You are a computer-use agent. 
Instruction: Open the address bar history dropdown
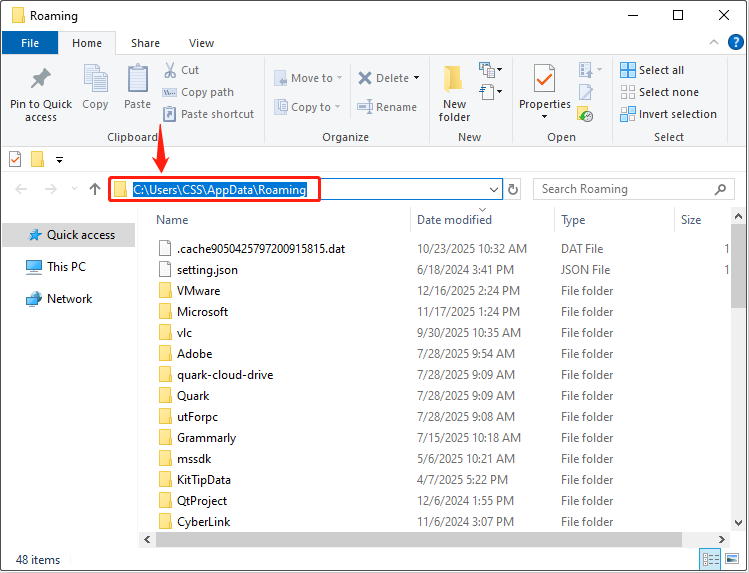(494, 189)
